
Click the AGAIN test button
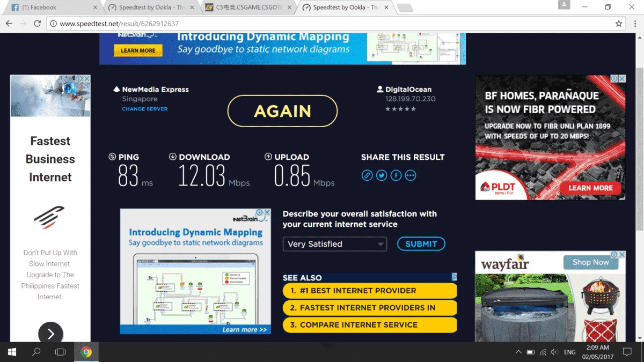[x=282, y=111]
